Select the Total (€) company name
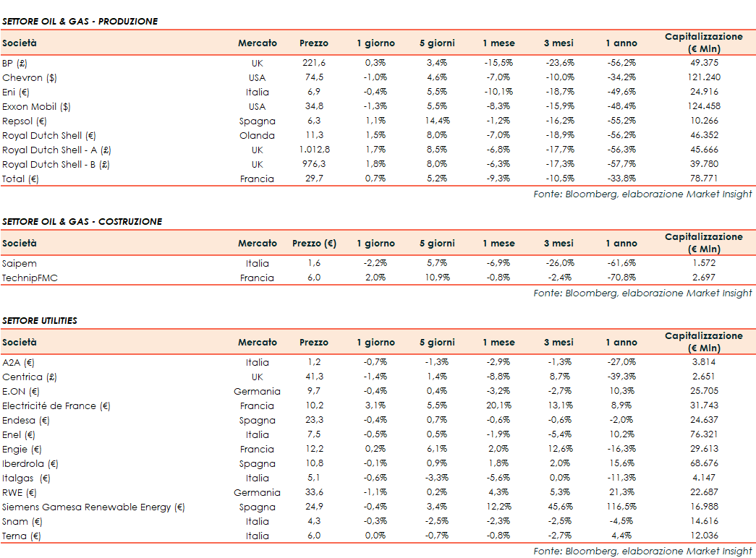 point(20,179)
